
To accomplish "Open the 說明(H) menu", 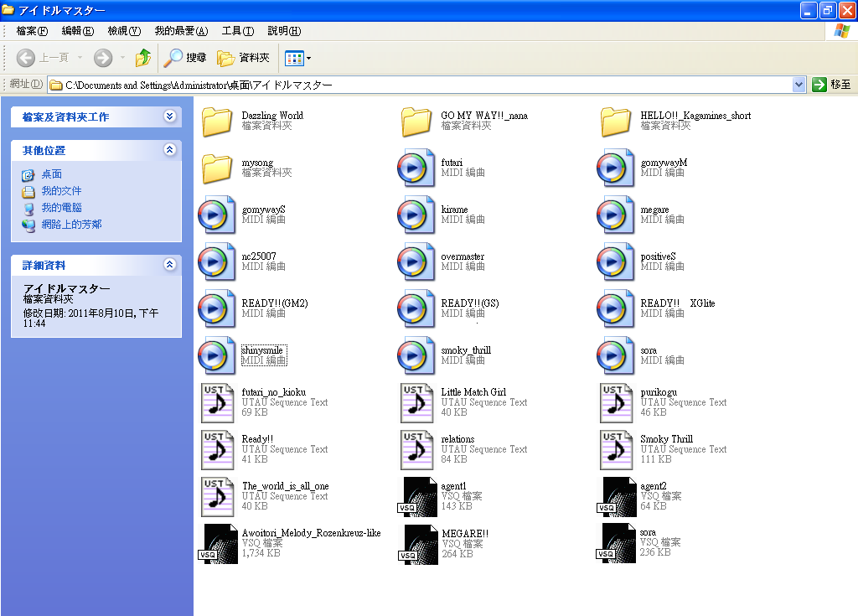I will (x=284, y=31).
